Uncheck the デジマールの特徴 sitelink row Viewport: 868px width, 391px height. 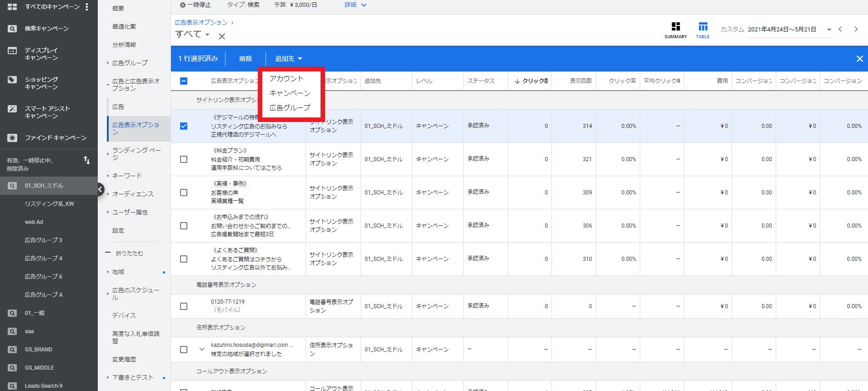pos(184,126)
